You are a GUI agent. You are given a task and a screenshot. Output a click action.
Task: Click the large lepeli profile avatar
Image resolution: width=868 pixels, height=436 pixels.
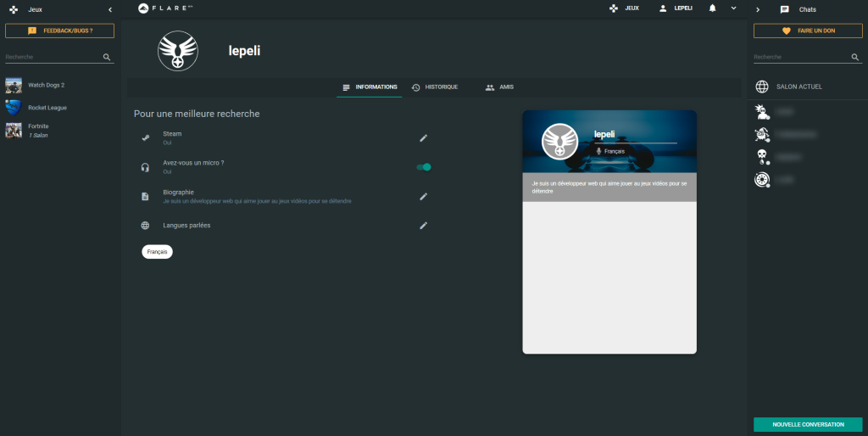(178, 51)
